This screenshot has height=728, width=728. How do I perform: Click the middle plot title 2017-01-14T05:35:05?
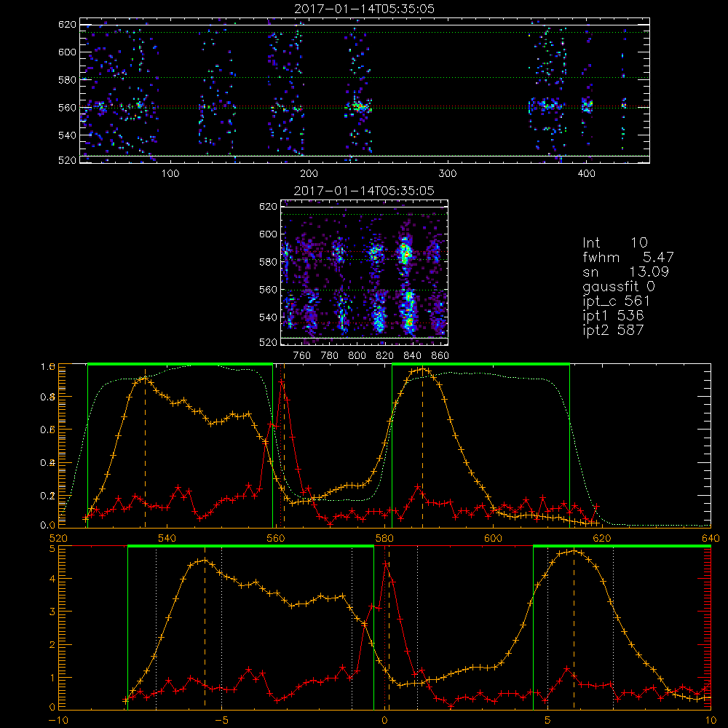(364, 191)
